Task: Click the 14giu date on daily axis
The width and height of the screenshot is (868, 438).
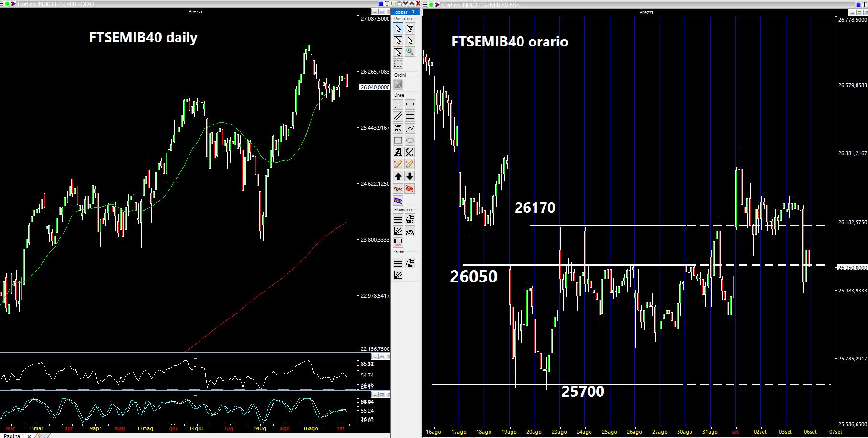Action: [196, 428]
